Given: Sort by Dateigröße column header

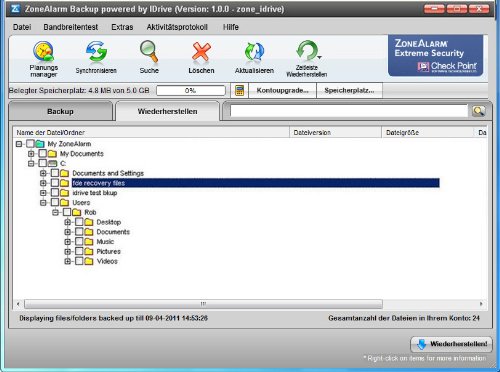Looking at the screenshot, I should (x=428, y=132).
